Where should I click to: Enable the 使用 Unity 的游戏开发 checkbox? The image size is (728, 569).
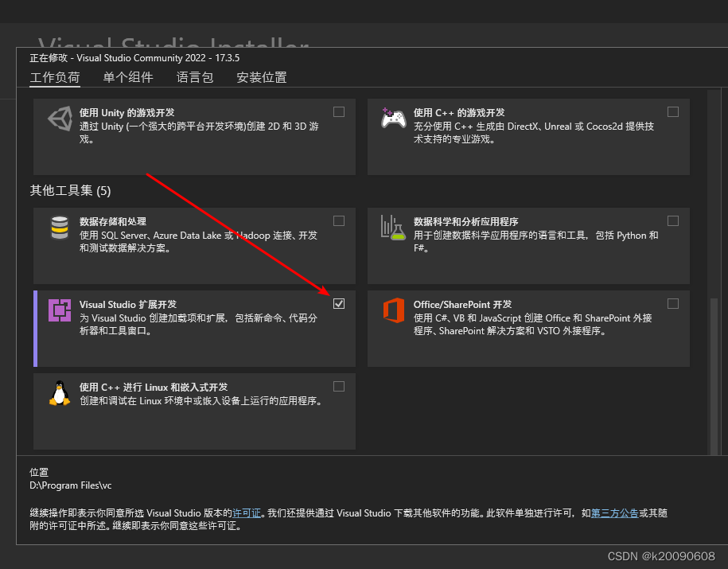pyautogui.click(x=339, y=111)
